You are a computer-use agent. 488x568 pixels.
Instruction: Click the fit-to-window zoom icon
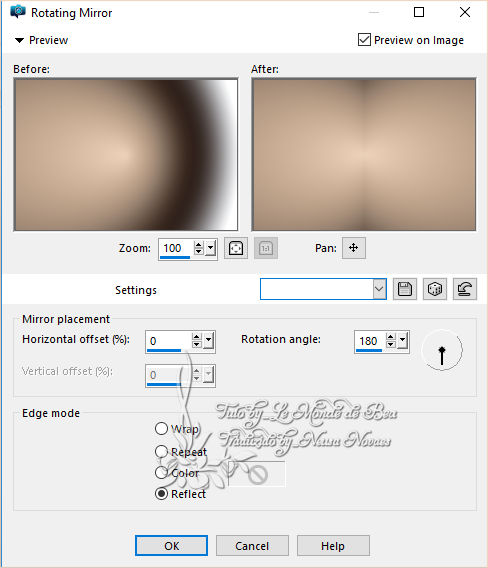click(236, 248)
